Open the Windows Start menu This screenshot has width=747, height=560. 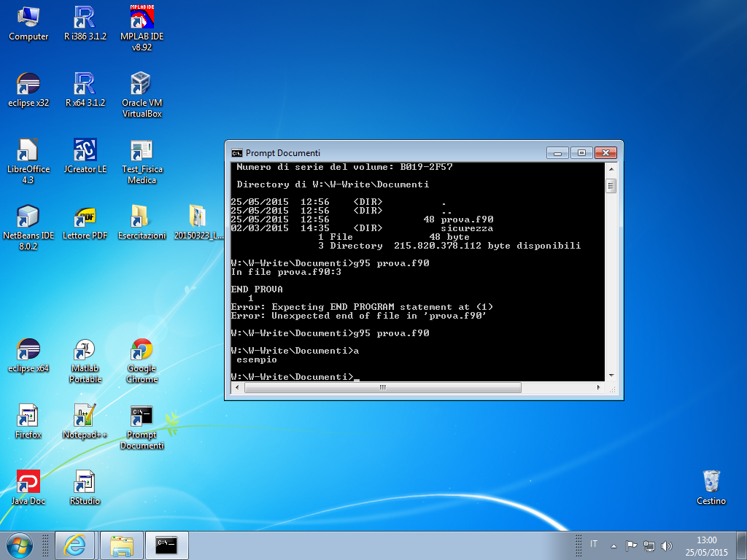tap(20, 545)
